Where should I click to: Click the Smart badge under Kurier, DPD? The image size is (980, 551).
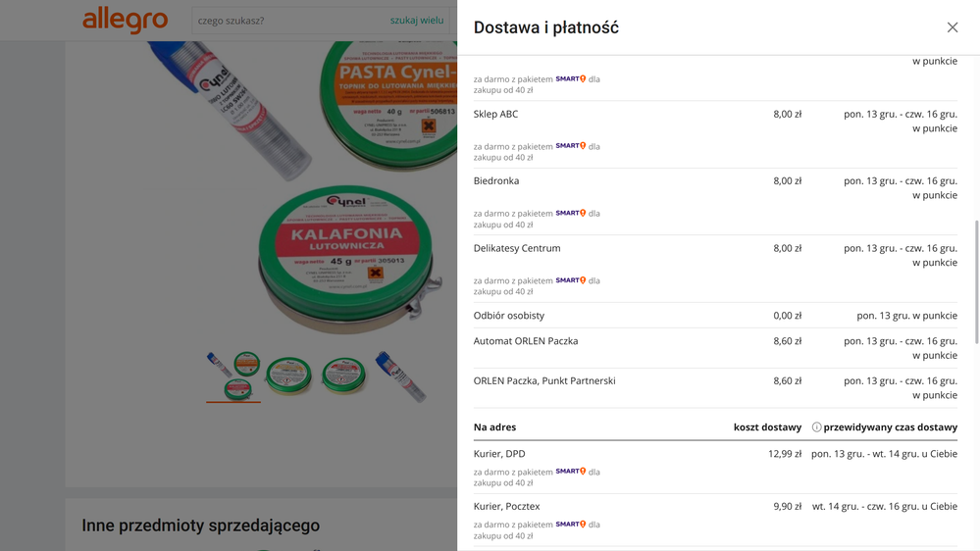point(571,472)
